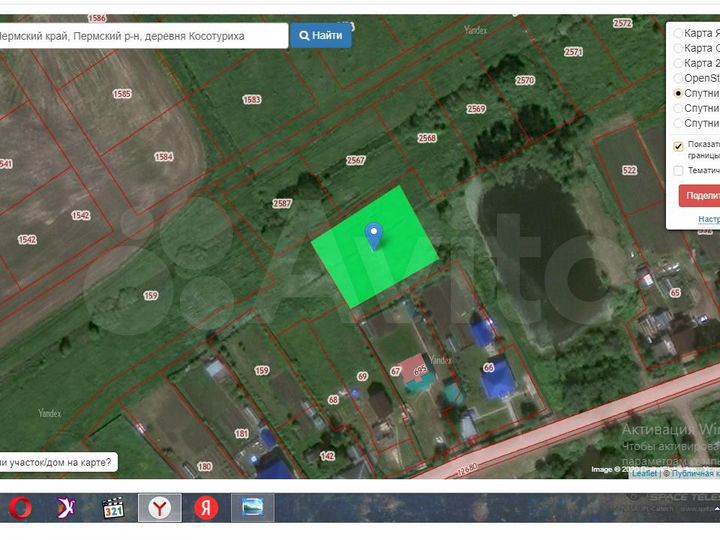Select the currently checked Спутник radio option
Screen dimensions: 720x540
pyautogui.click(x=678, y=93)
